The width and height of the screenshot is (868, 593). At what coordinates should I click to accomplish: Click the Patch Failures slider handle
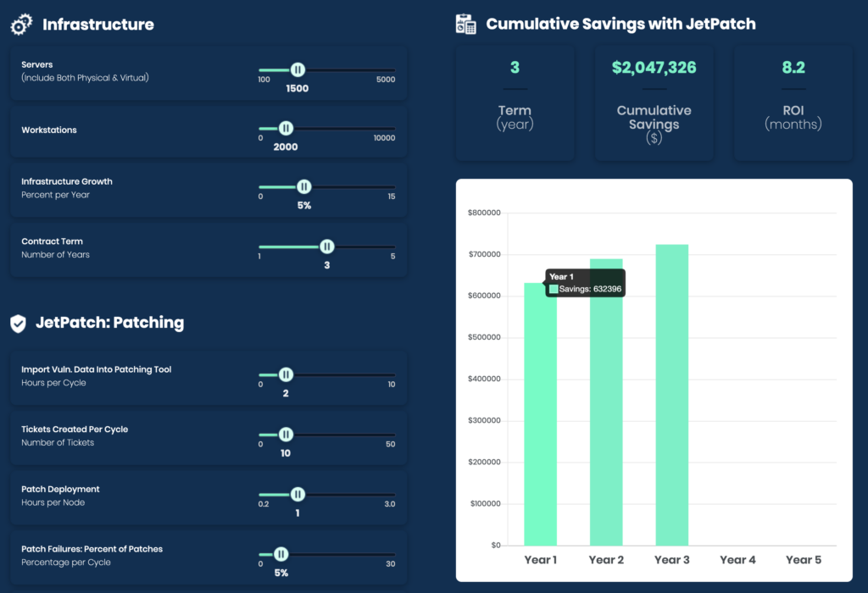point(281,554)
